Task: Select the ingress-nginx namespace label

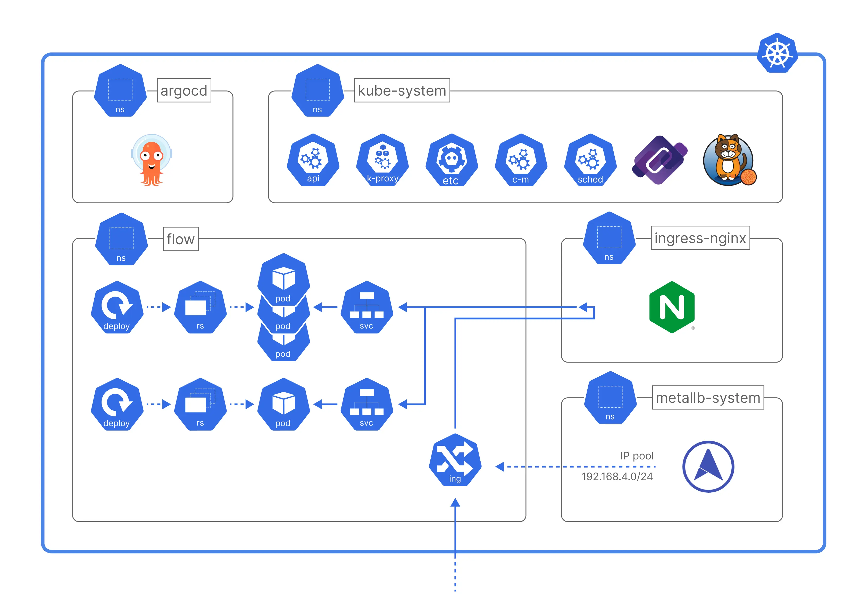Action: [700, 238]
